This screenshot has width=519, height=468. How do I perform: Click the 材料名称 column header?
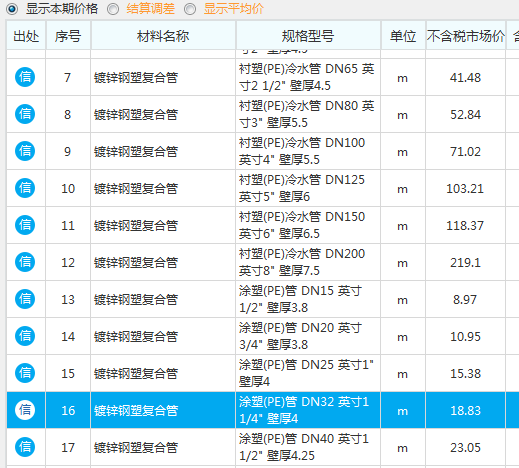163,36
